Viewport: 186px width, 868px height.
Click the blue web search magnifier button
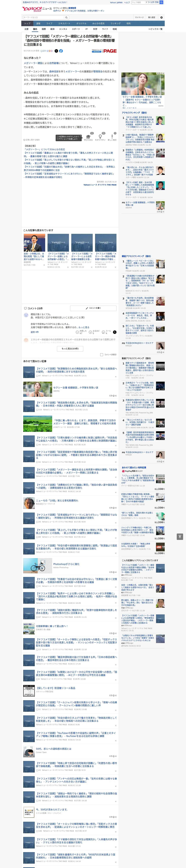coord(161,2)
